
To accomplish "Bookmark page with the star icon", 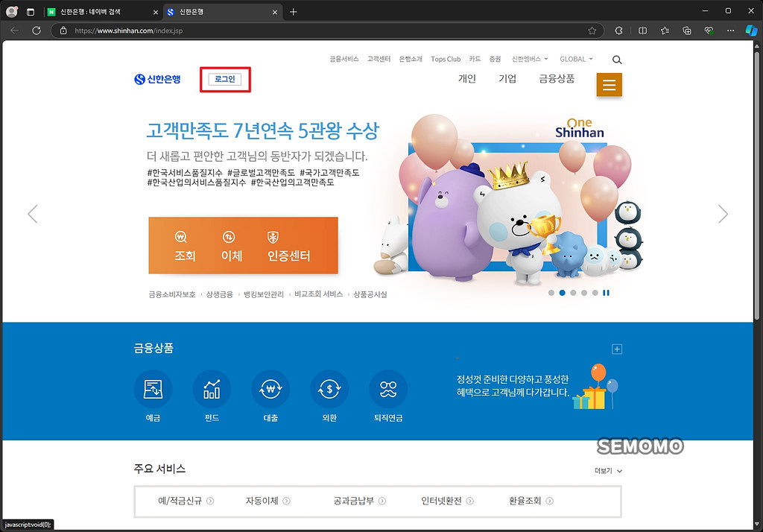I will click(x=592, y=31).
